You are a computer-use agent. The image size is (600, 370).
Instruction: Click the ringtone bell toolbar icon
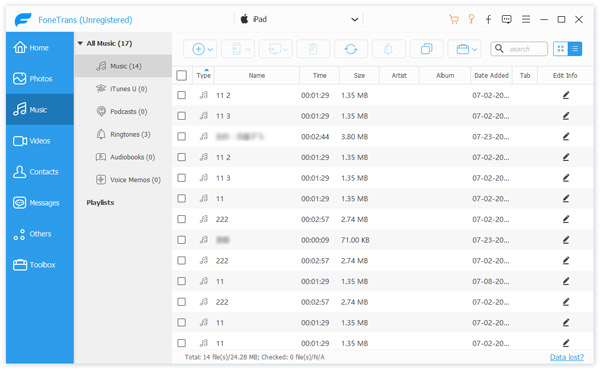pyautogui.click(x=388, y=49)
